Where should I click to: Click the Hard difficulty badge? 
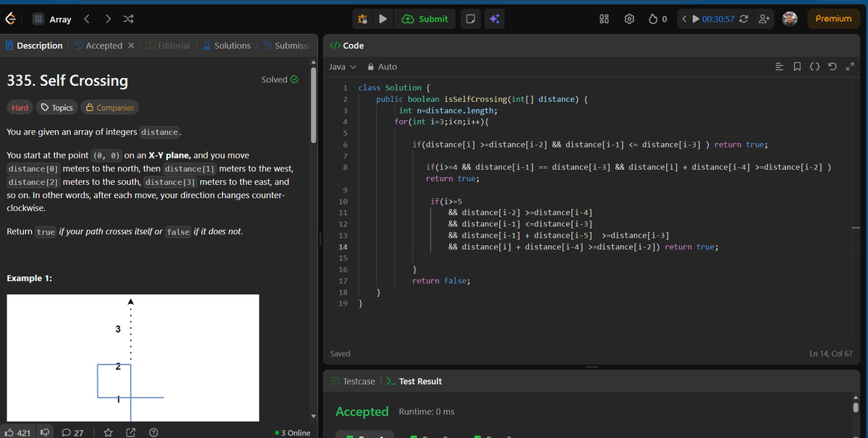tap(20, 108)
